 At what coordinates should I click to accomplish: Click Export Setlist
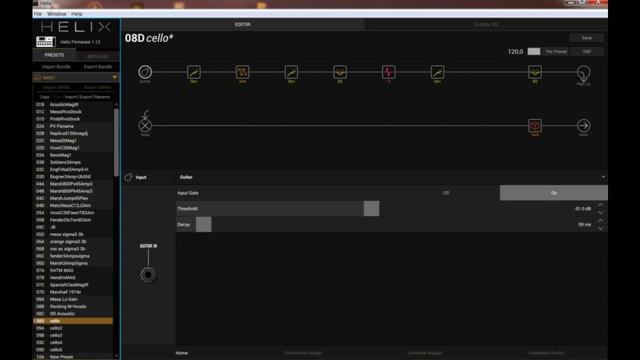98,87
